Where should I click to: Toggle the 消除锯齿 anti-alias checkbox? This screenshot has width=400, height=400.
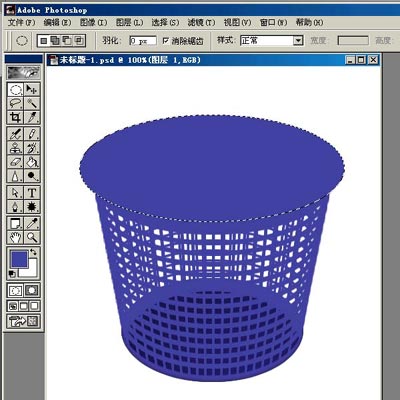[x=165, y=41]
